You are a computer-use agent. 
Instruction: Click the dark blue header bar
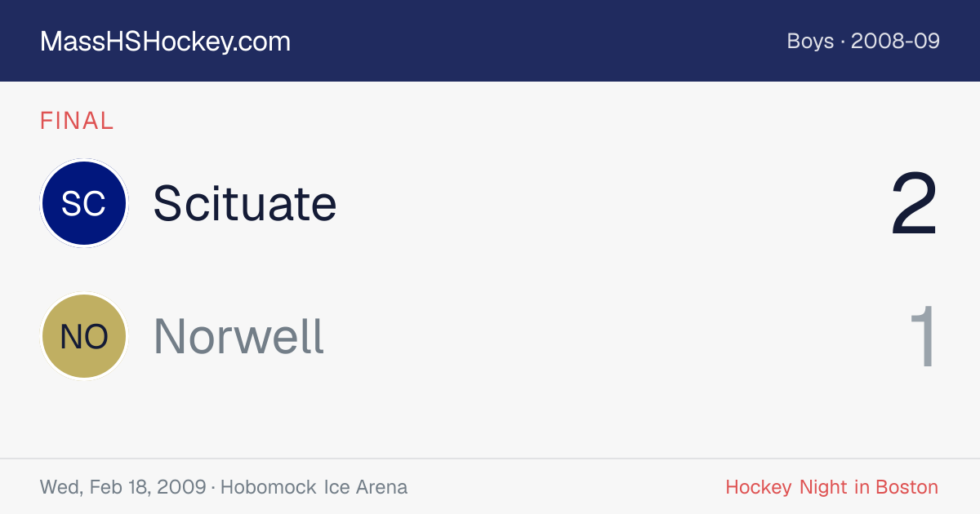pyautogui.click(x=490, y=41)
